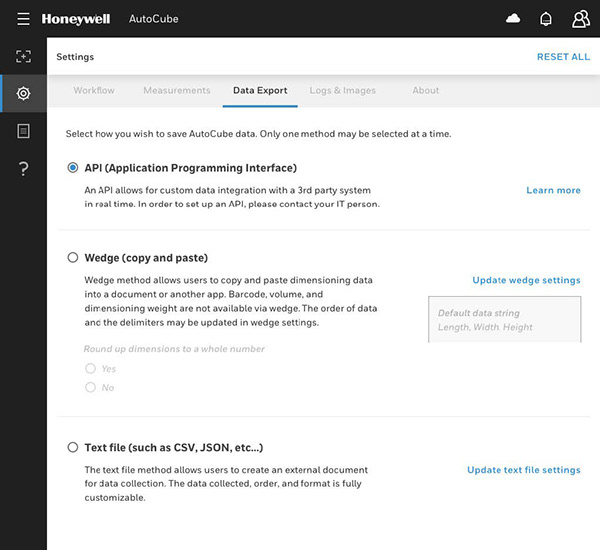Select the settings gear in sidebar

(x=23, y=93)
